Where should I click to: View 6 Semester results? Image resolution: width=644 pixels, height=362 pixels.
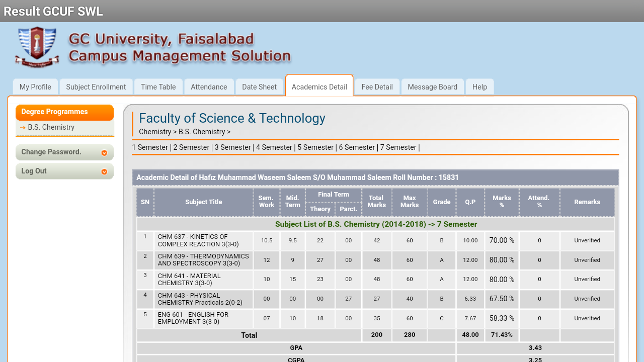point(357,147)
